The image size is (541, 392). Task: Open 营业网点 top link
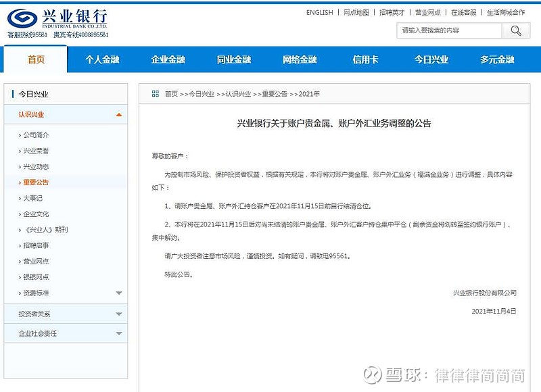(428, 12)
